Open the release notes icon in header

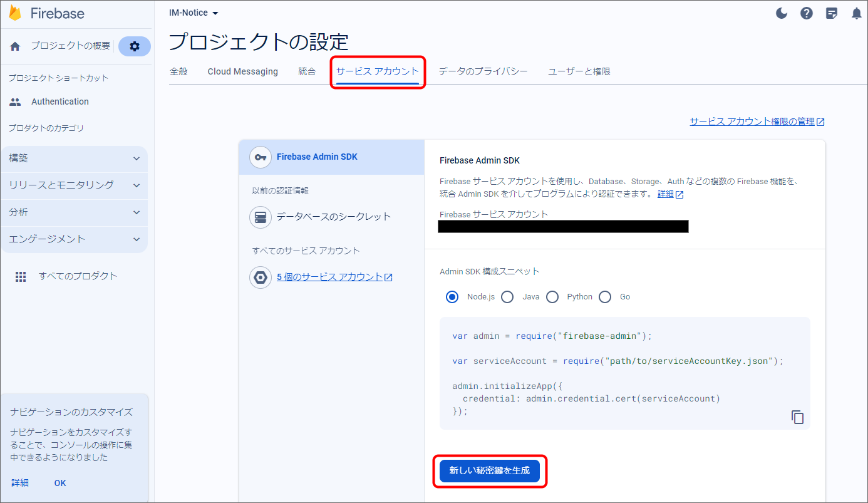tap(832, 13)
